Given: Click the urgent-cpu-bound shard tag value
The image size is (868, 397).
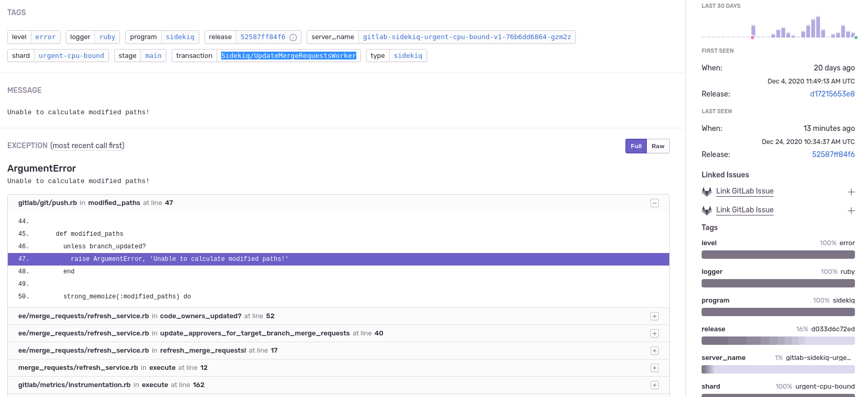Looking at the screenshot, I should tap(71, 56).
